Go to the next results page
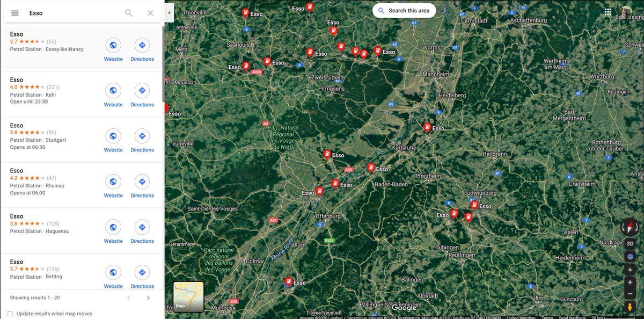This screenshot has width=644, height=319. (148, 298)
